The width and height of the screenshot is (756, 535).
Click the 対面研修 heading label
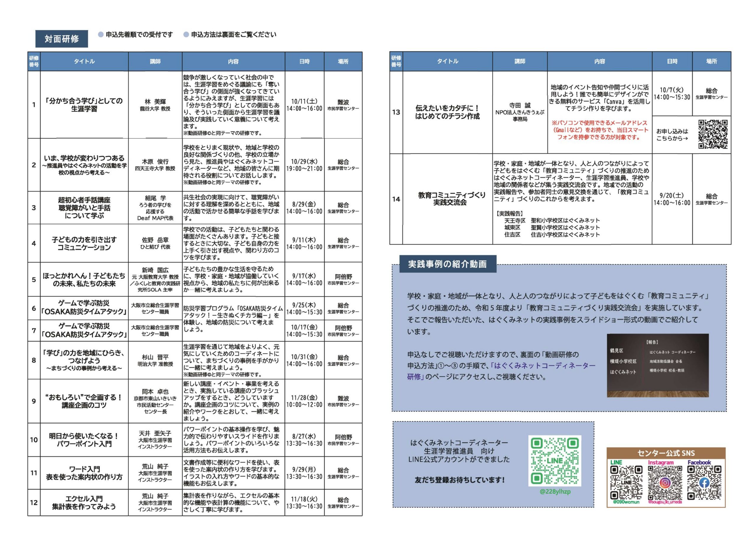(62, 39)
